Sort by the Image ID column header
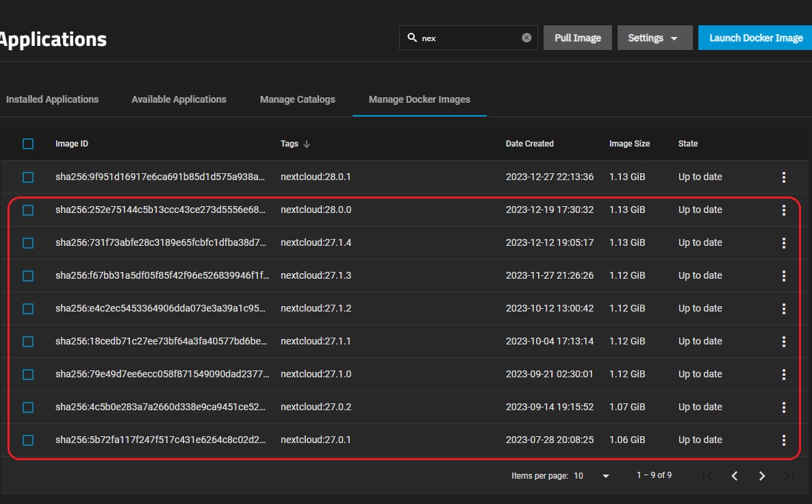The image size is (812, 504). click(x=71, y=144)
